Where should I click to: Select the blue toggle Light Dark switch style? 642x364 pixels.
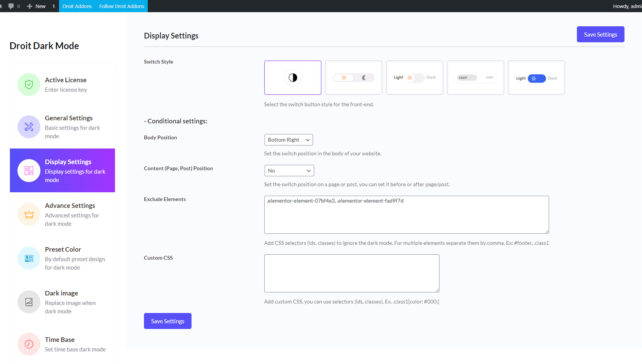537,78
